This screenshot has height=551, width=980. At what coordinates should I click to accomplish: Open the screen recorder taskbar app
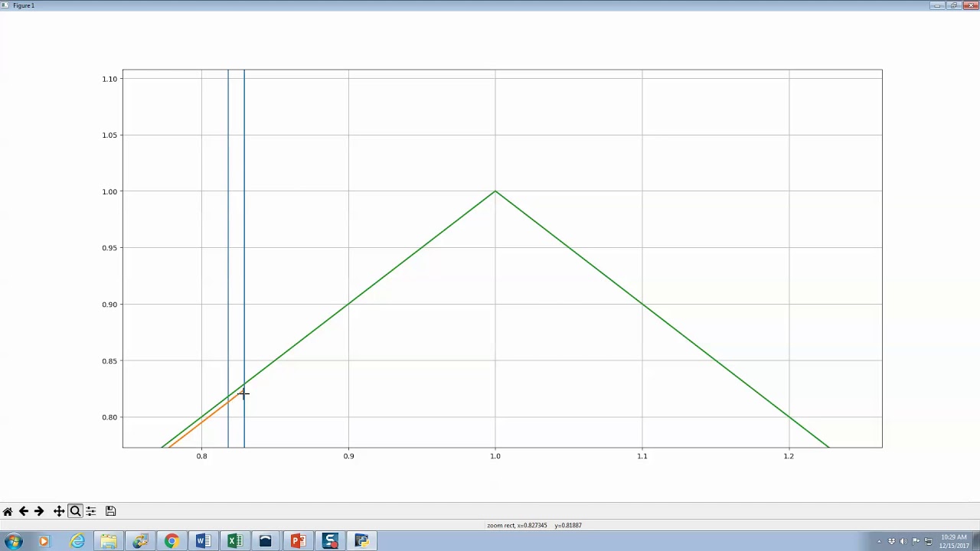click(330, 542)
